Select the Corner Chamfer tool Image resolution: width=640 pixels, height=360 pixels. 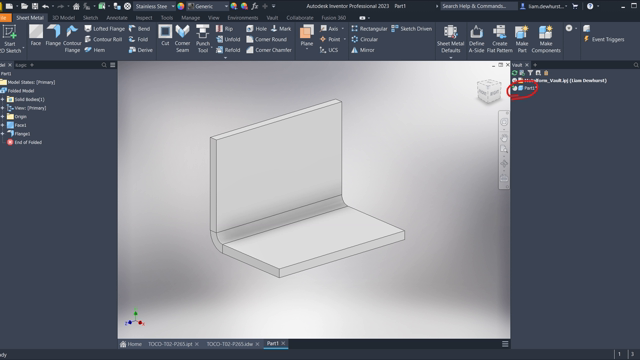tap(269, 50)
